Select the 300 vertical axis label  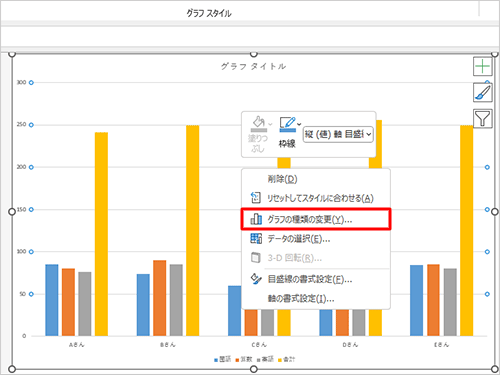[21, 82]
